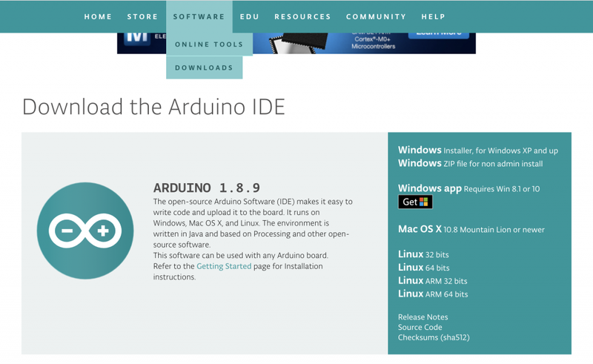Download the Linux ARM 32 bits version

pyautogui.click(x=432, y=281)
